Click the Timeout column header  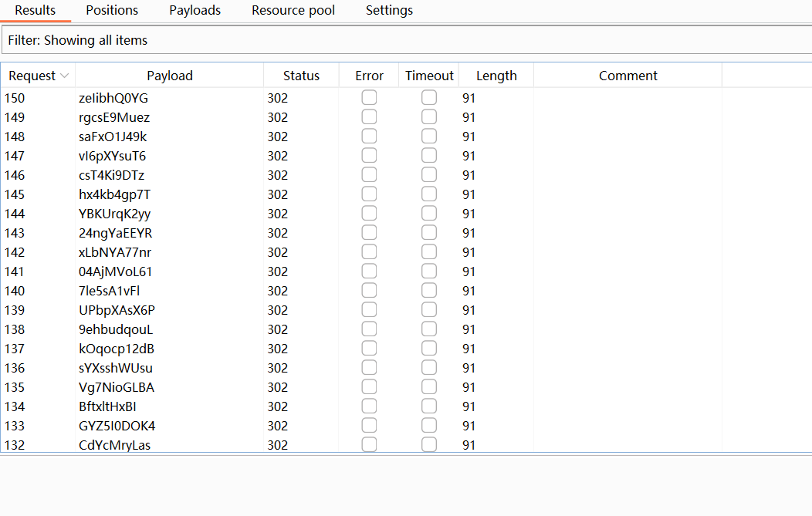pyautogui.click(x=429, y=76)
